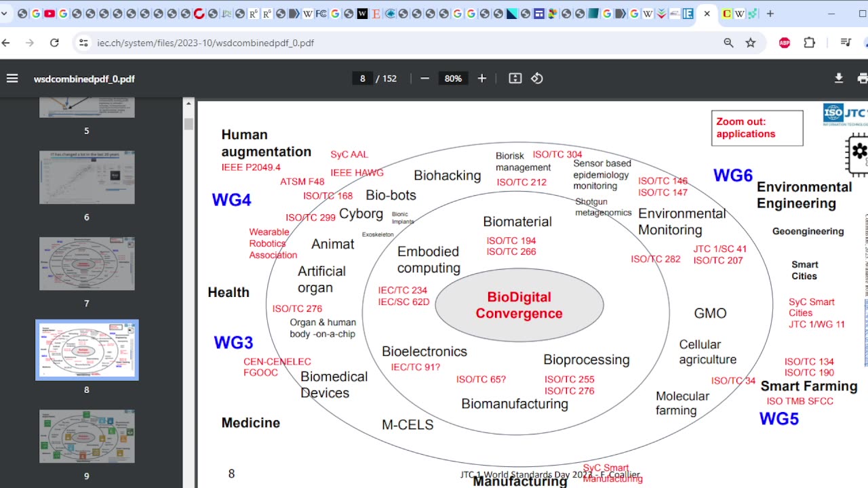Expand the tab search dropdown
The width and height of the screenshot is (868, 488).
point(4,14)
